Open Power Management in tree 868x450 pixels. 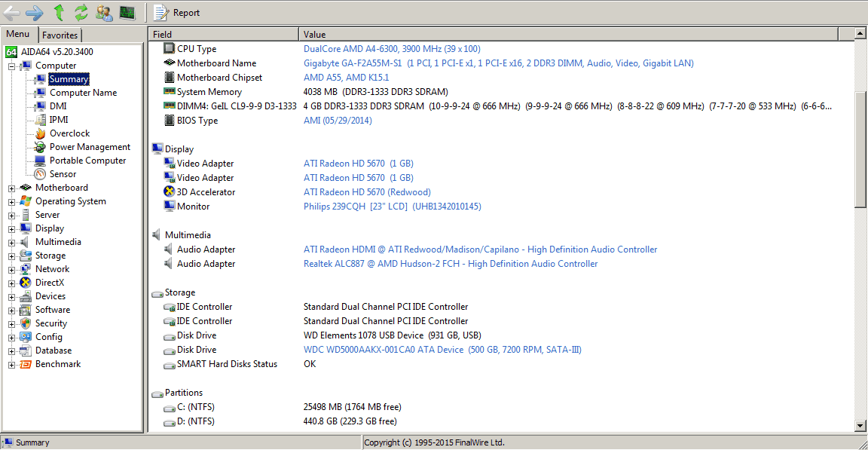click(90, 147)
